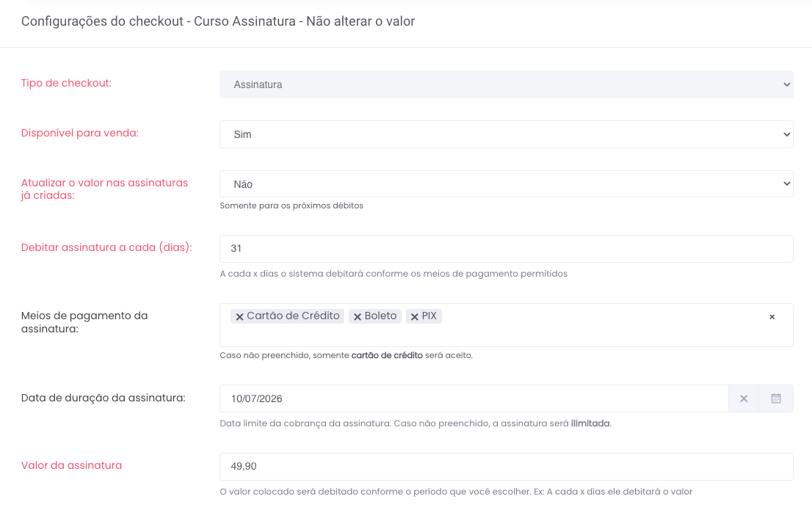Click the 'A cada x dias o sistema debitará' hint

394,274
